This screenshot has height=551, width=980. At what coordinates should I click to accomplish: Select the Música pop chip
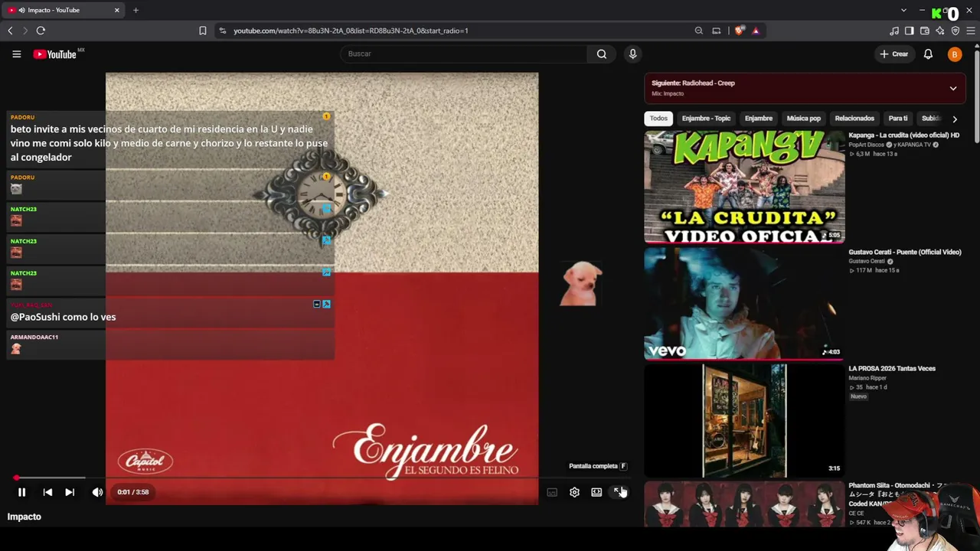coord(804,119)
